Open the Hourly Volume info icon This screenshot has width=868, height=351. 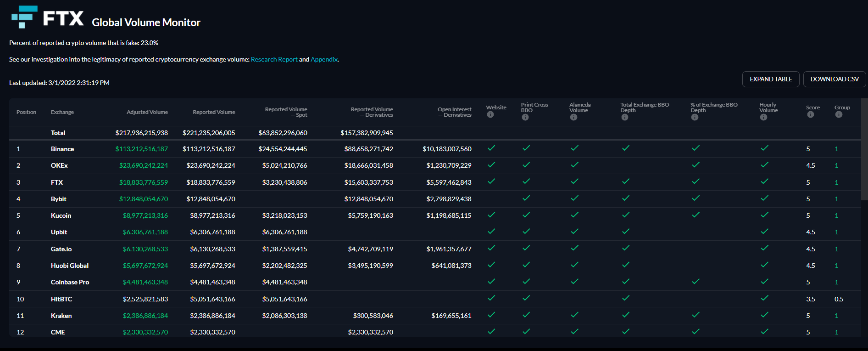[x=763, y=117]
